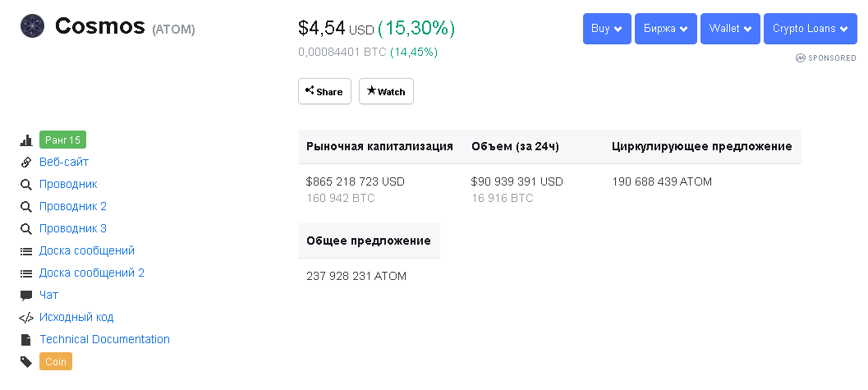The image size is (868, 390).
Task: Click the tag icon beside Coin
Action: point(26,362)
